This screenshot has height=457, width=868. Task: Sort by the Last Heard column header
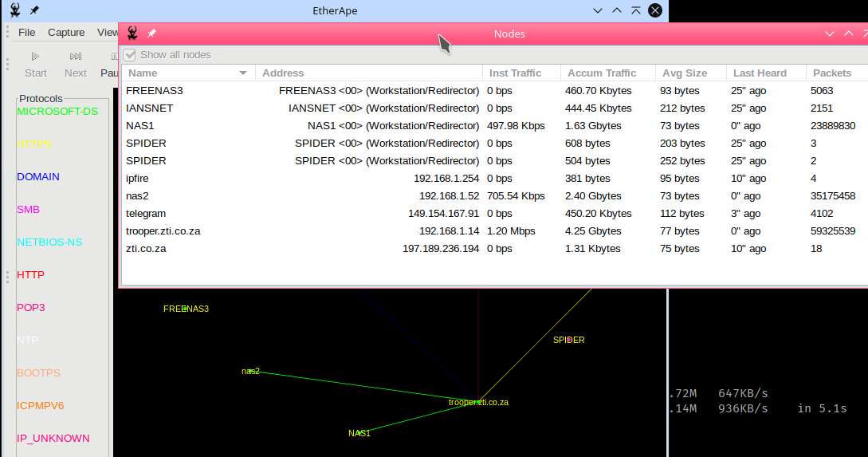pos(760,73)
